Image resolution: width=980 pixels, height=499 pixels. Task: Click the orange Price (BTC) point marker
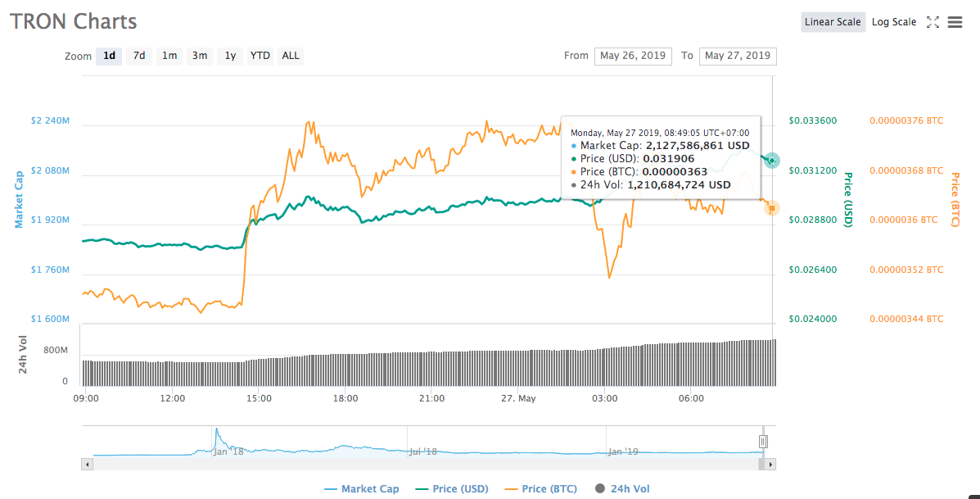(x=772, y=207)
